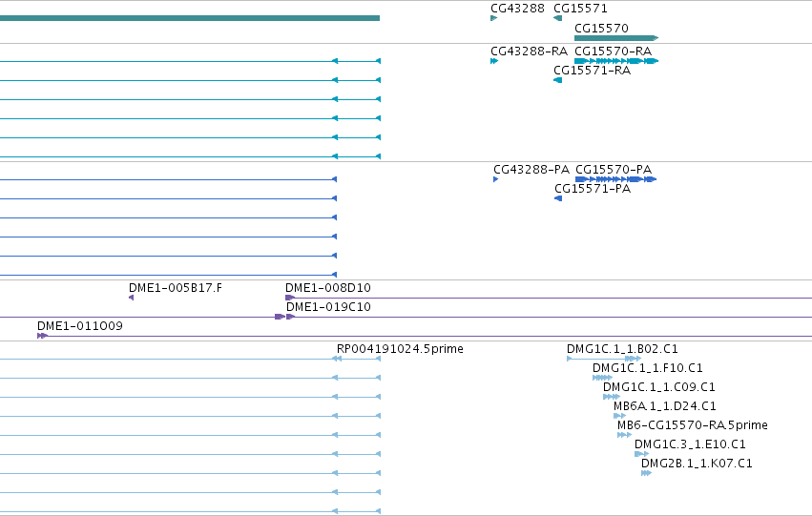Select the CG43288-RA transcript label
The image size is (812, 516).
[529, 52]
